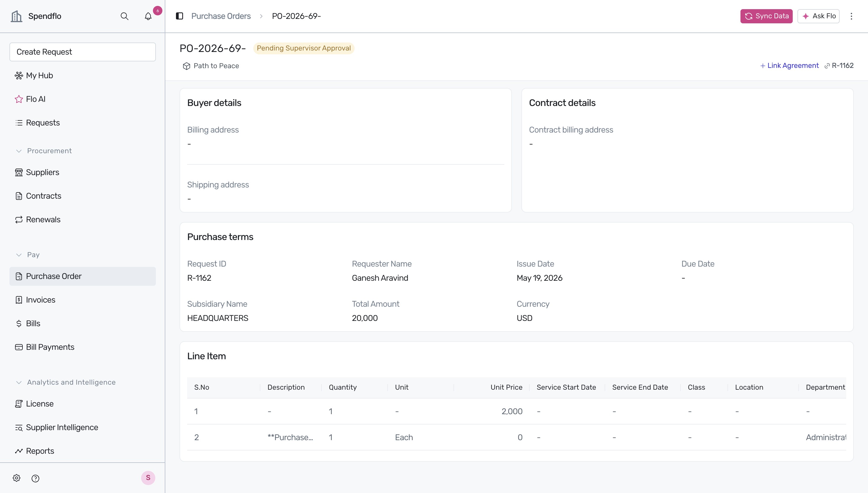This screenshot has width=868, height=493.
Task: Click the 2,000 unit price cell
Action: (x=512, y=412)
